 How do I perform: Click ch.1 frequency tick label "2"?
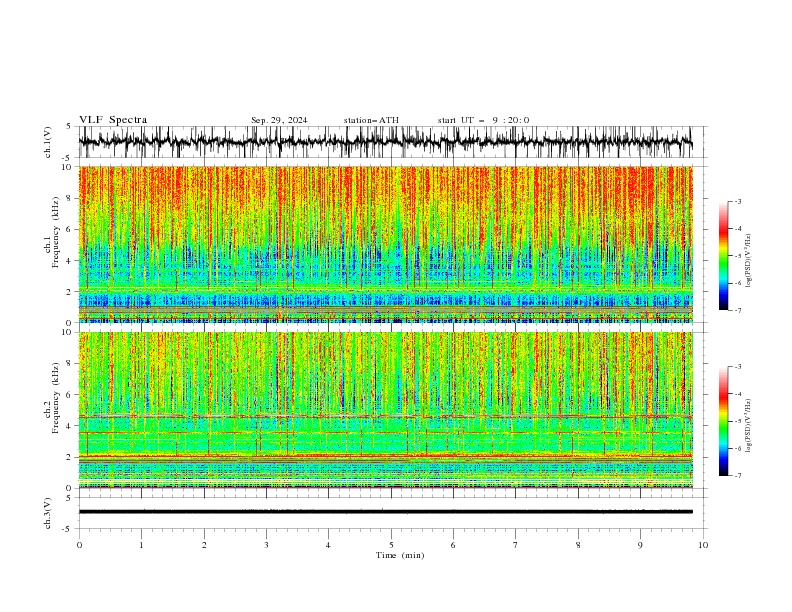click(69, 291)
